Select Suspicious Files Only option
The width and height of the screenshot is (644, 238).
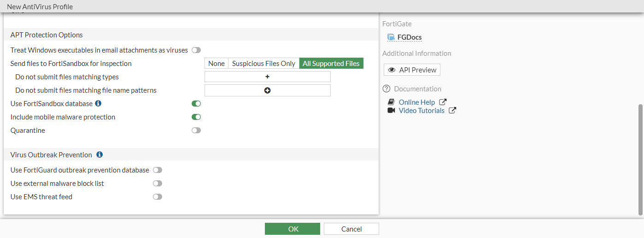point(263,64)
